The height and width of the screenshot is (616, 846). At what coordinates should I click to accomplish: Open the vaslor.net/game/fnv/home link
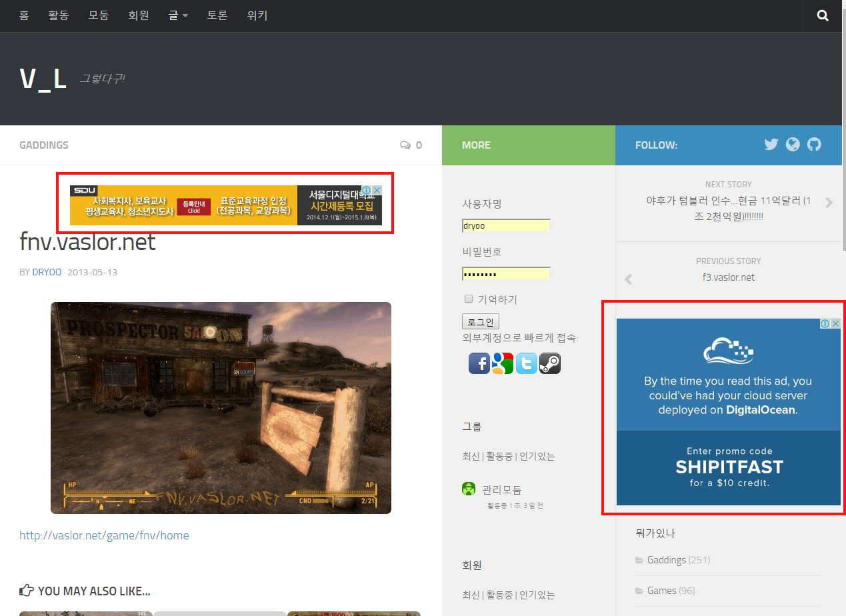(x=104, y=535)
